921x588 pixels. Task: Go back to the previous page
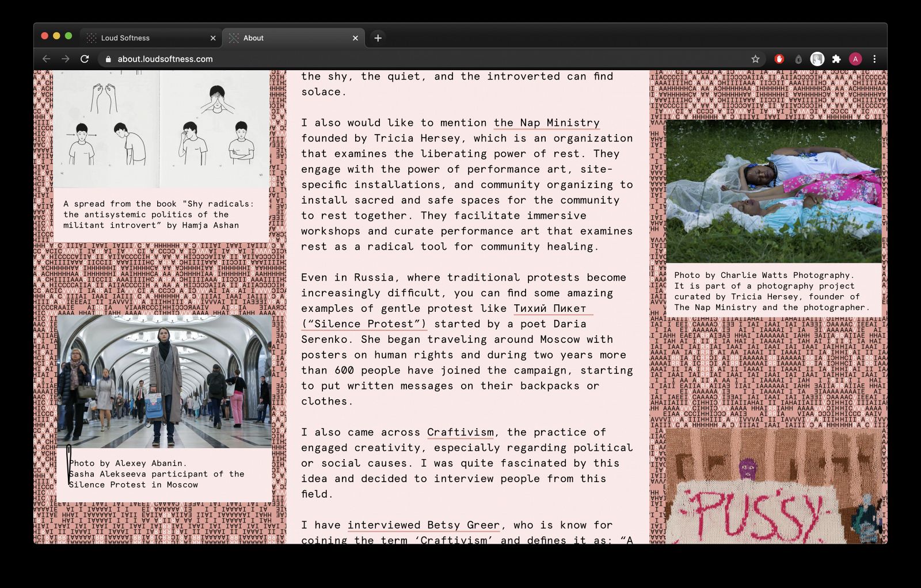tap(47, 59)
